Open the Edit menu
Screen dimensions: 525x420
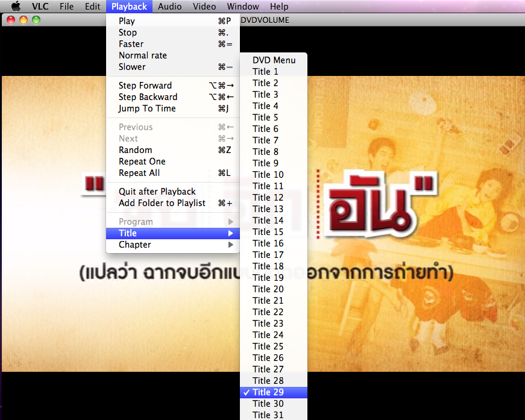[92, 7]
